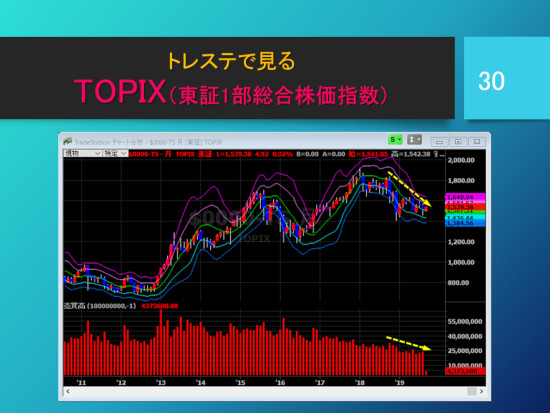Viewport: 550px width, 413px height.
Task: Open the green S symbol-link dropdown
Action: click(x=395, y=140)
